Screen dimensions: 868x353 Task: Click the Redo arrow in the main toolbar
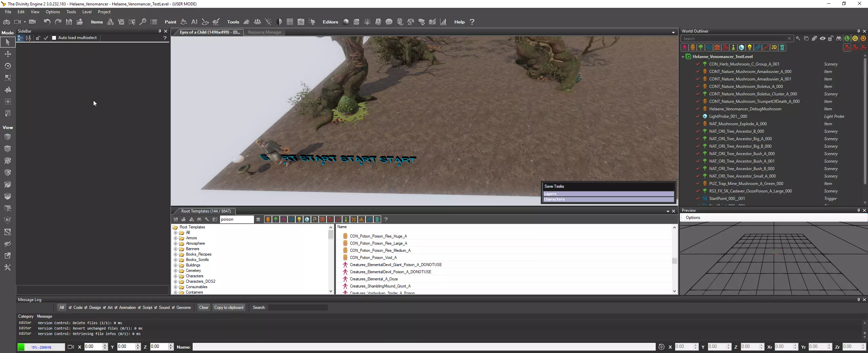click(x=58, y=22)
